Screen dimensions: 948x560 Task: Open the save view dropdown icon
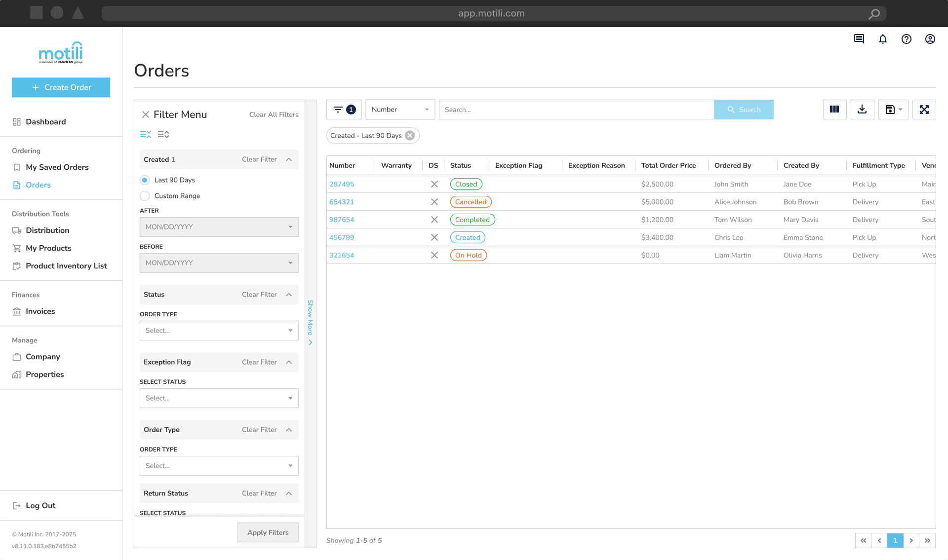click(x=893, y=110)
